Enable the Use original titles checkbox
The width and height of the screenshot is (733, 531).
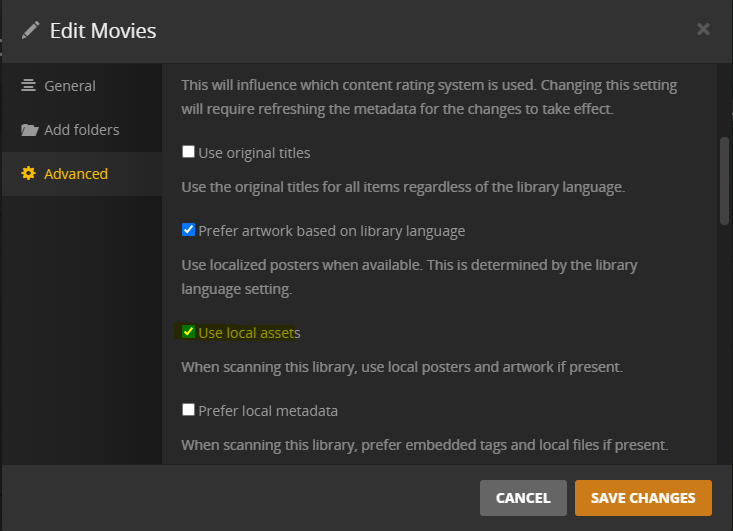[x=188, y=153]
